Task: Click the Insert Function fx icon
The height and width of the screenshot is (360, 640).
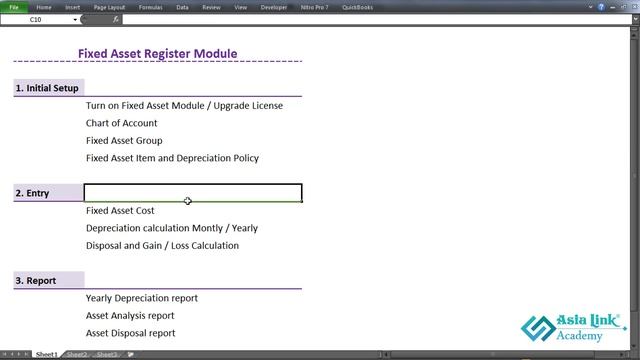Action: [x=116, y=19]
